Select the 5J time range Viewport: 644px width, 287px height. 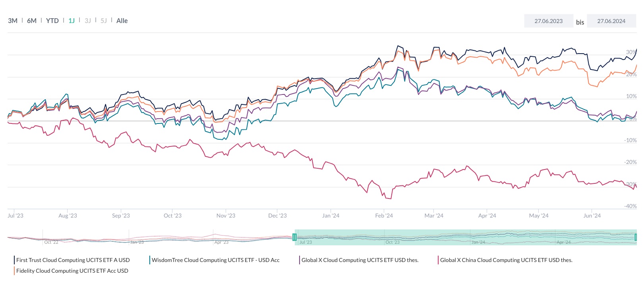pos(104,21)
